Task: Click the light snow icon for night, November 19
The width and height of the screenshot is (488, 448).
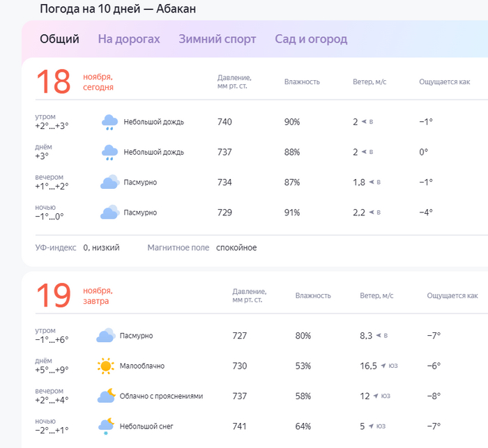Action: [x=105, y=426]
